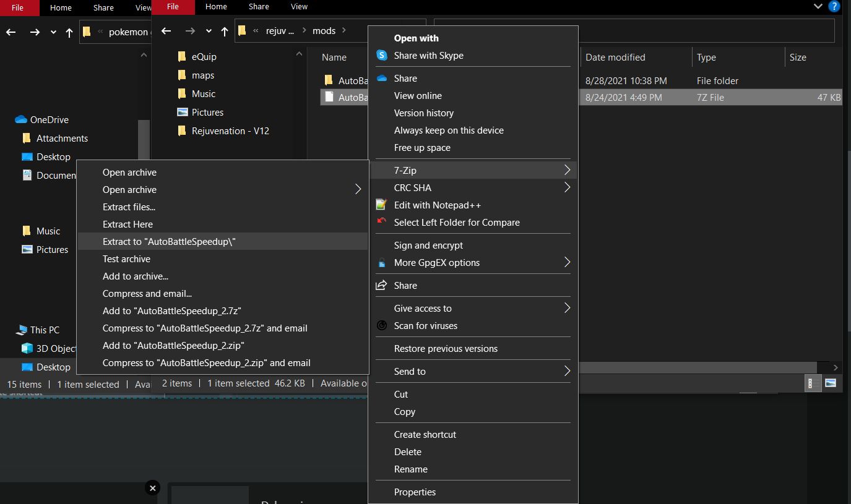Image resolution: width=851 pixels, height=504 pixels.
Task: Open the View tab in the mods window
Action: tap(299, 7)
